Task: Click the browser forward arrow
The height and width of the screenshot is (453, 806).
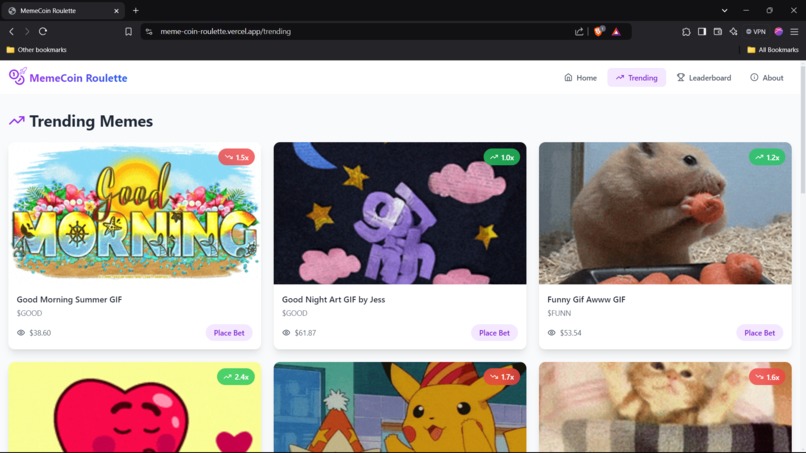Action: tap(27, 31)
